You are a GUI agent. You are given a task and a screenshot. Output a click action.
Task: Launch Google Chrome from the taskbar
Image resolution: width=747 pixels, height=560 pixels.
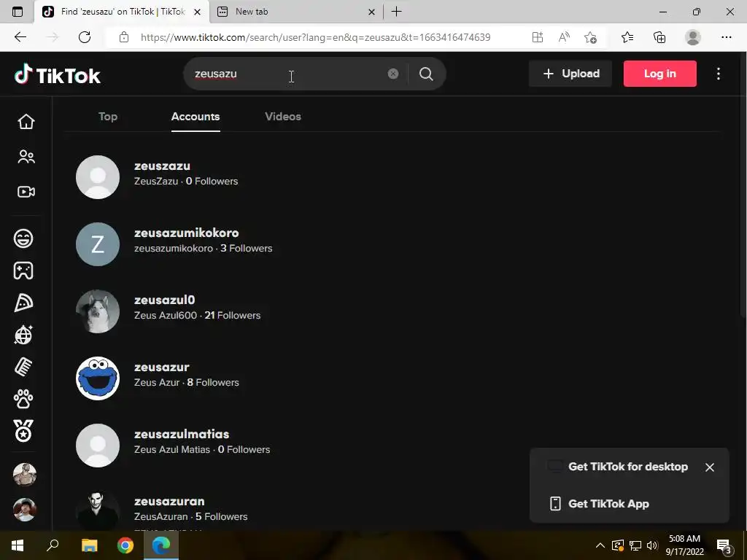125,545
